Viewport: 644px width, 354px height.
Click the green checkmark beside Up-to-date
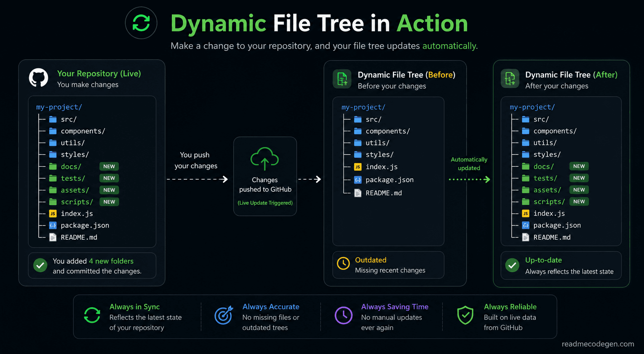tap(512, 265)
